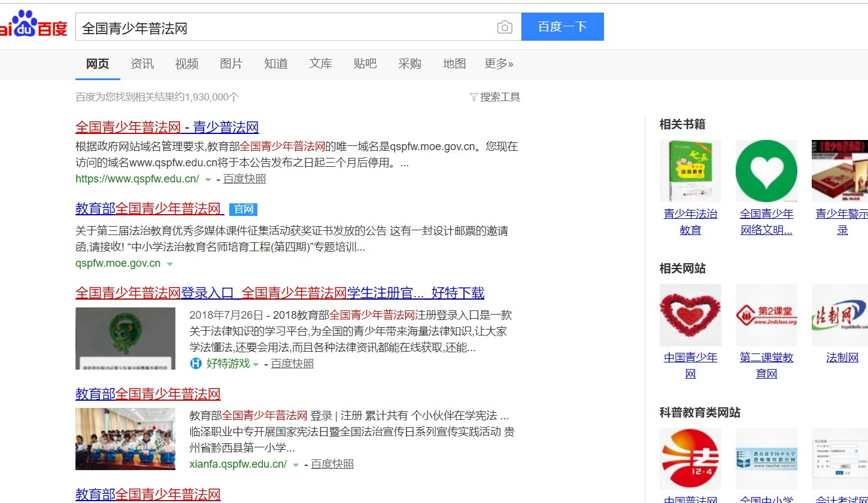868x503 pixels.
Task: Click the 百度一下 search button
Action: click(562, 26)
